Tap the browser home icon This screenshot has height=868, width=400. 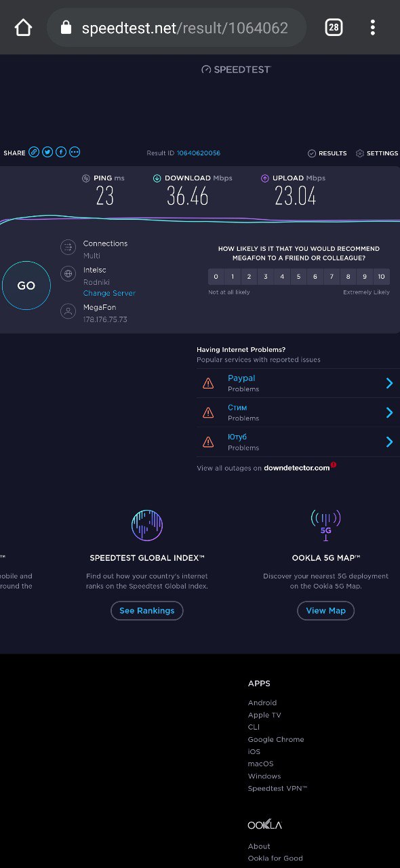pyautogui.click(x=23, y=27)
